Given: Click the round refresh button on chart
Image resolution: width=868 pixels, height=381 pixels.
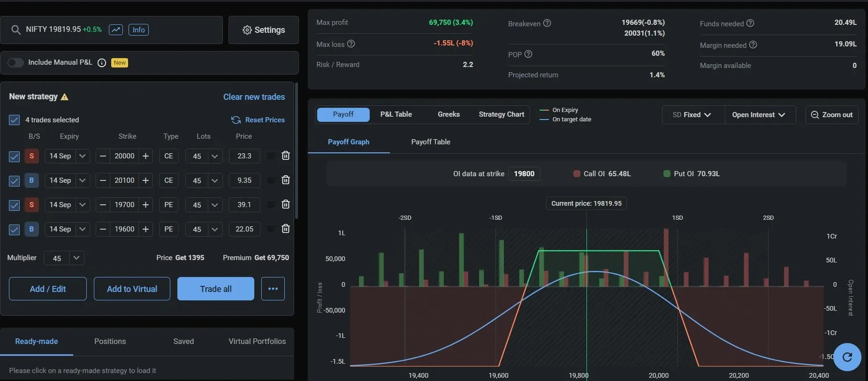Looking at the screenshot, I should [x=847, y=357].
